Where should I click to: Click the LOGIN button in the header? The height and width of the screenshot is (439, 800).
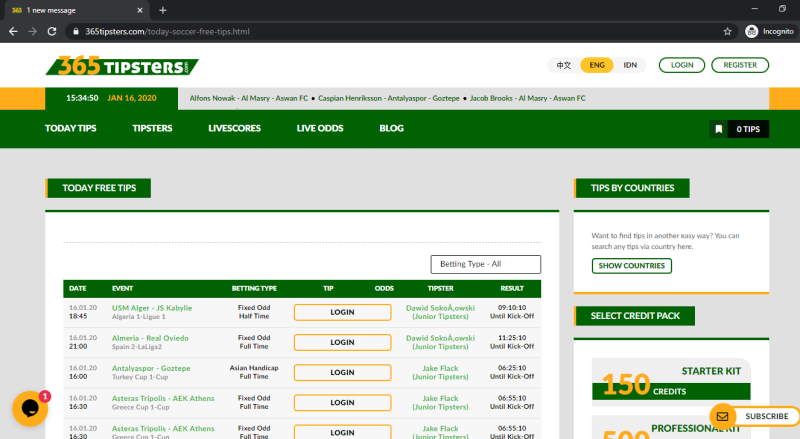[682, 65]
